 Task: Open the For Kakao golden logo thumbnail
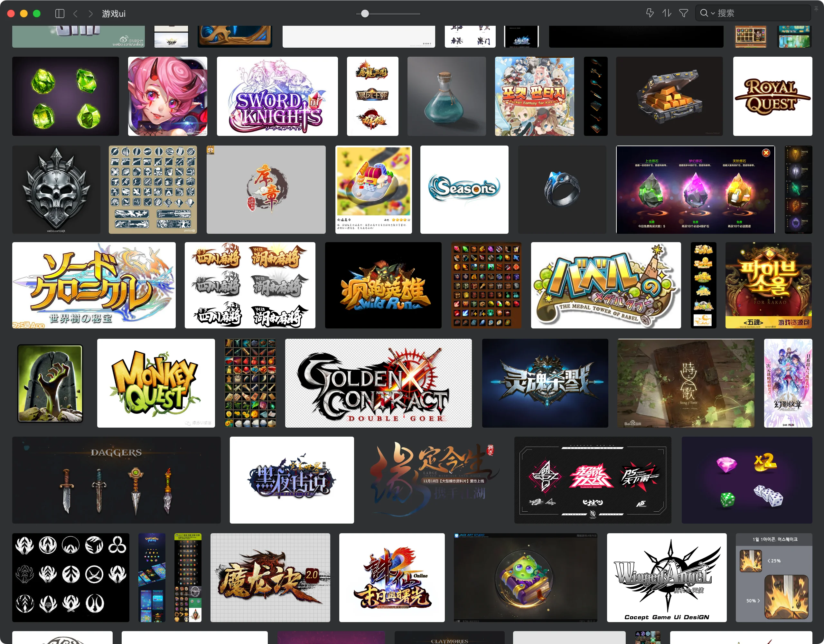point(769,285)
